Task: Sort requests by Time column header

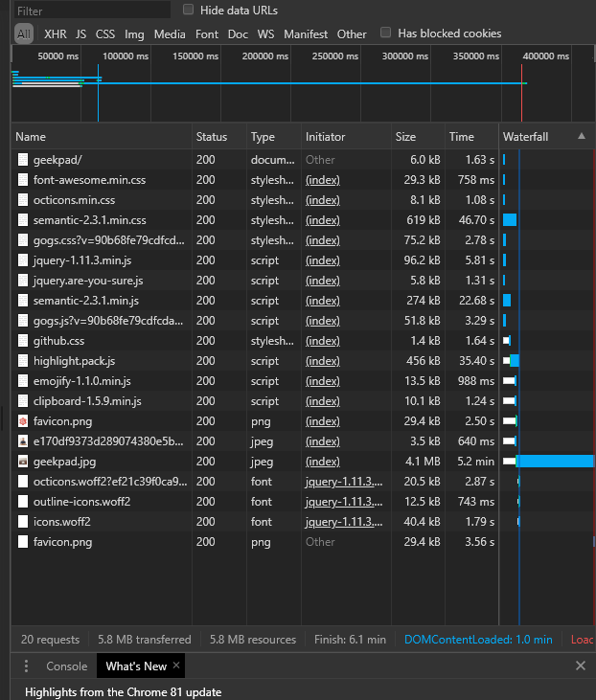Action: pyautogui.click(x=462, y=137)
